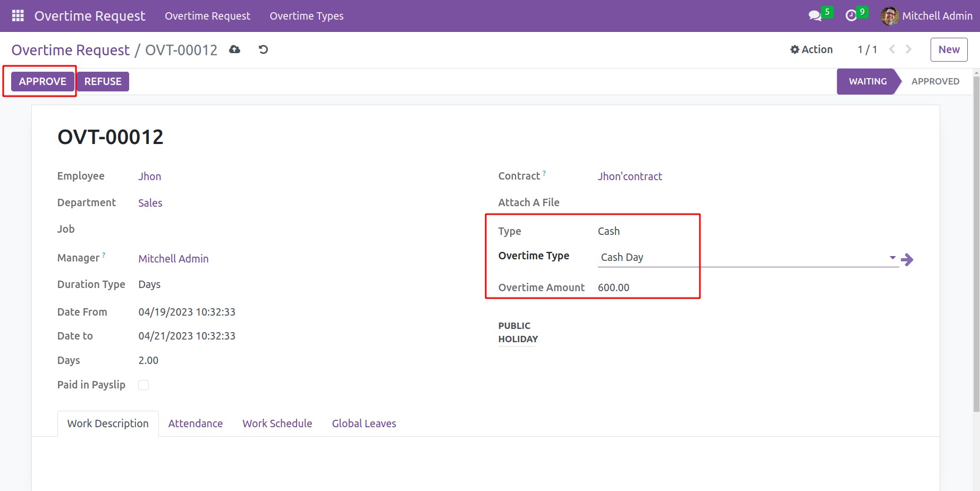Click the cloud save record icon

234,49
